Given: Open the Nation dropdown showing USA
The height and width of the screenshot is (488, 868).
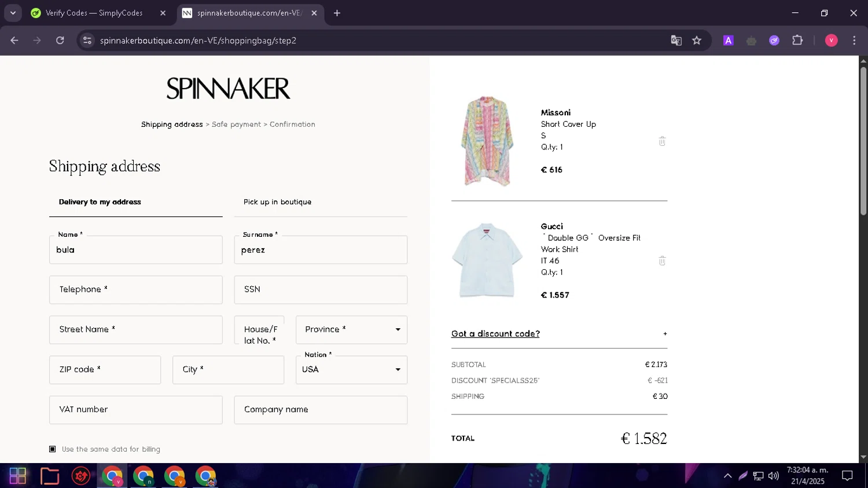Looking at the screenshot, I should click(351, 370).
